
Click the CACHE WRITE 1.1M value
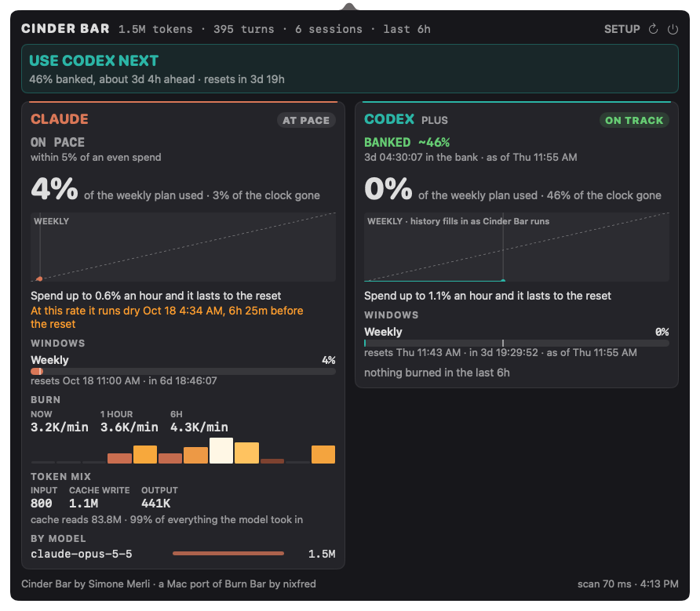[83, 503]
